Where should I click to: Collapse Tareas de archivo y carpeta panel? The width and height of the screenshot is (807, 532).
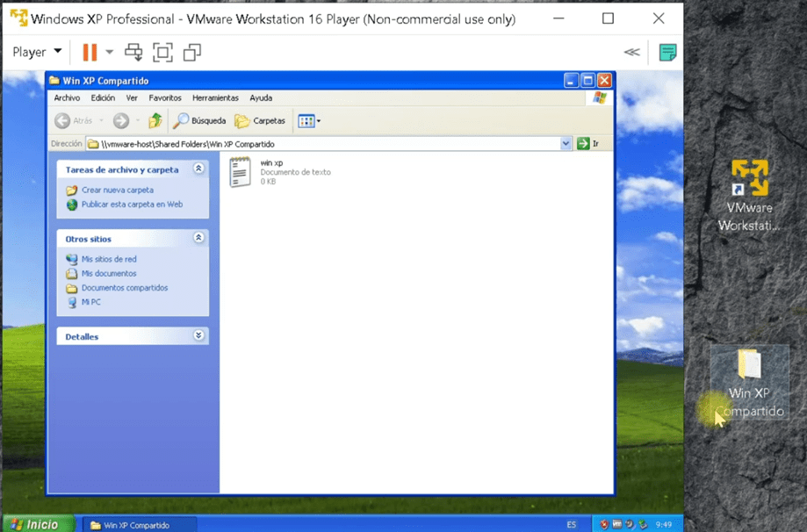point(198,169)
